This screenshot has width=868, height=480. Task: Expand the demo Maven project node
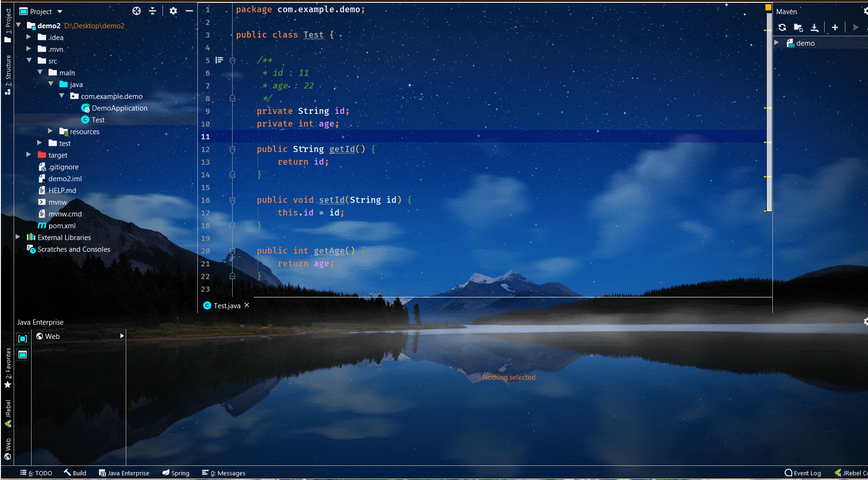coord(777,43)
